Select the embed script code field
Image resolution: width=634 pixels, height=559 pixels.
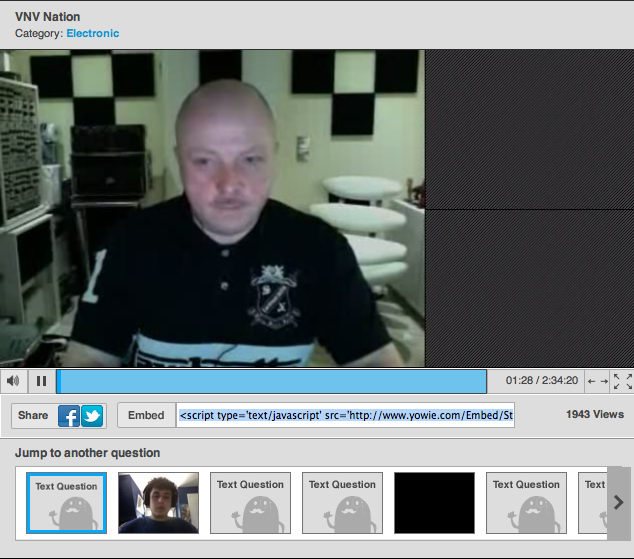point(346,415)
